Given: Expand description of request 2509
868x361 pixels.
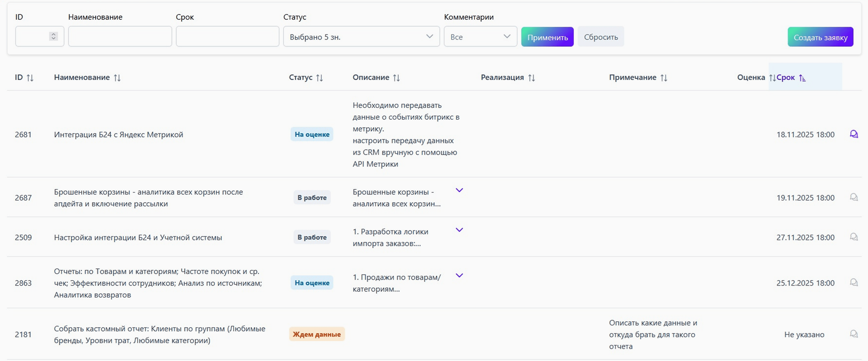Looking at the screenshot, I should tap(459, 230).
